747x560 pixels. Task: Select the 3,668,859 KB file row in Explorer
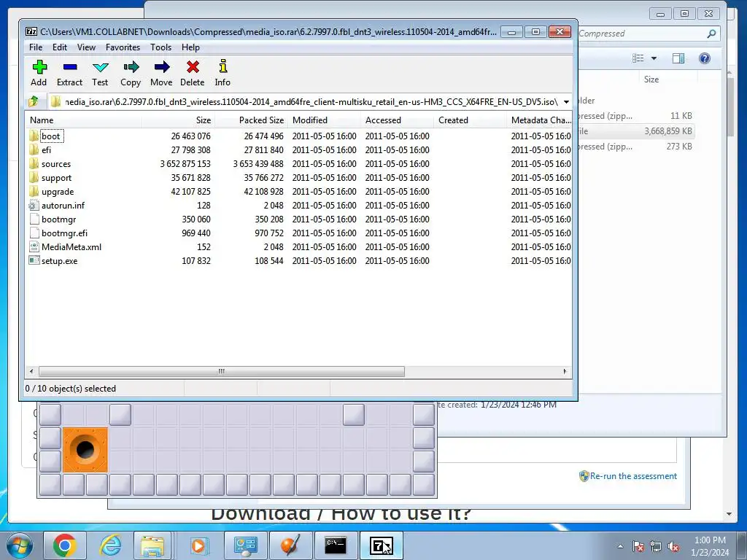(x=636, y=131)
